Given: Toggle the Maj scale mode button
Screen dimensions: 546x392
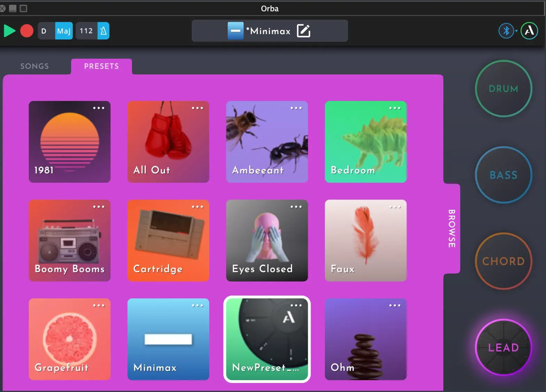Looking at the screenshot, I should (x=64, y=31).
